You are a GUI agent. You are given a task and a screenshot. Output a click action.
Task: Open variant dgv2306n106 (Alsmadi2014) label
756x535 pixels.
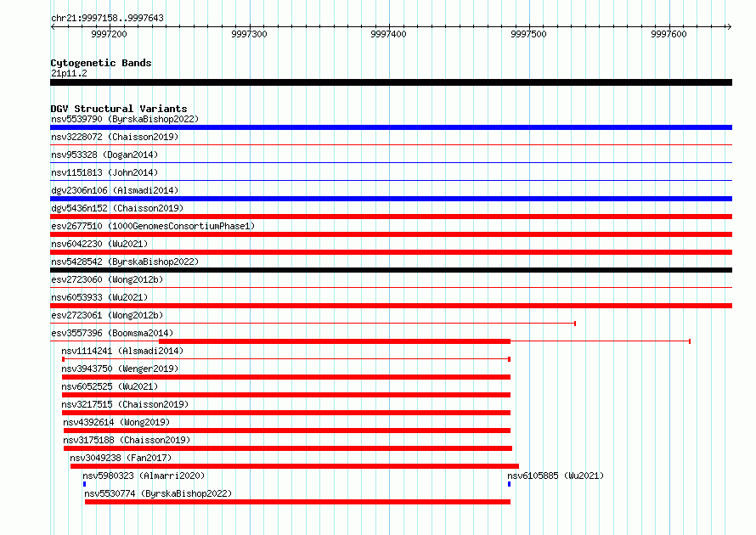pos(115,190)
